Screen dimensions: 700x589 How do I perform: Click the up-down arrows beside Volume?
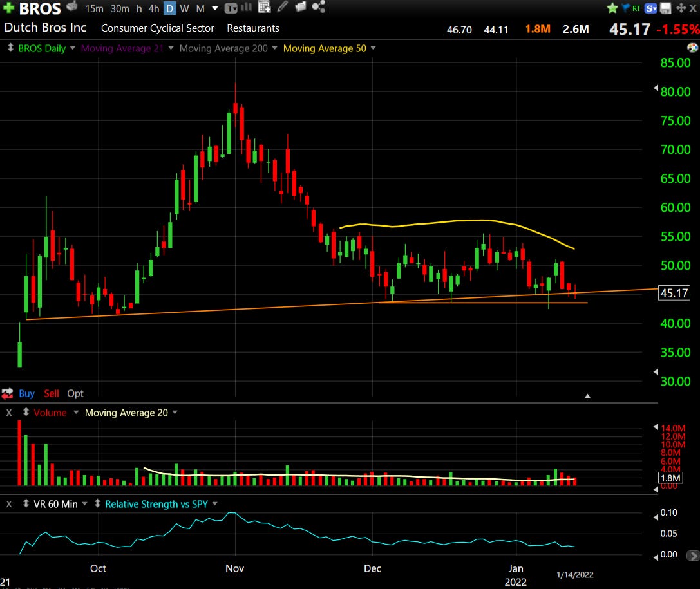tap(26, 412)
